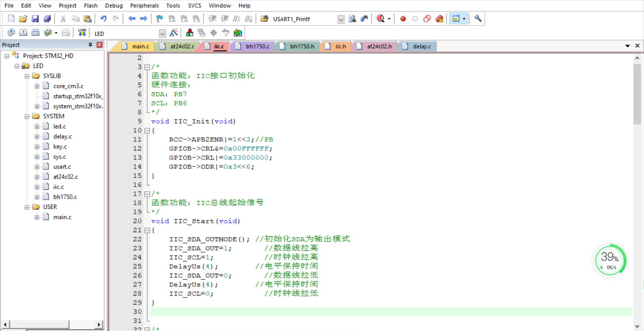Screen dimensions: 644x331
Task: Build the target files
Action: tap(23, 33)
